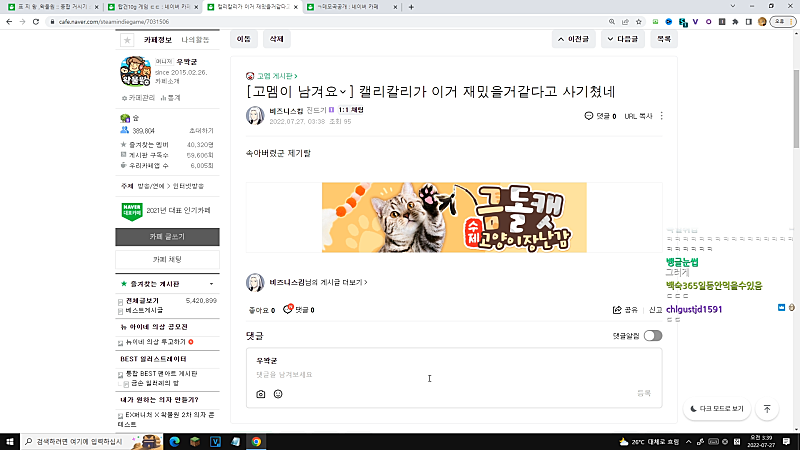The image size is (800, 450).
Task: Click the comment text input field
Action: [454, 374]
